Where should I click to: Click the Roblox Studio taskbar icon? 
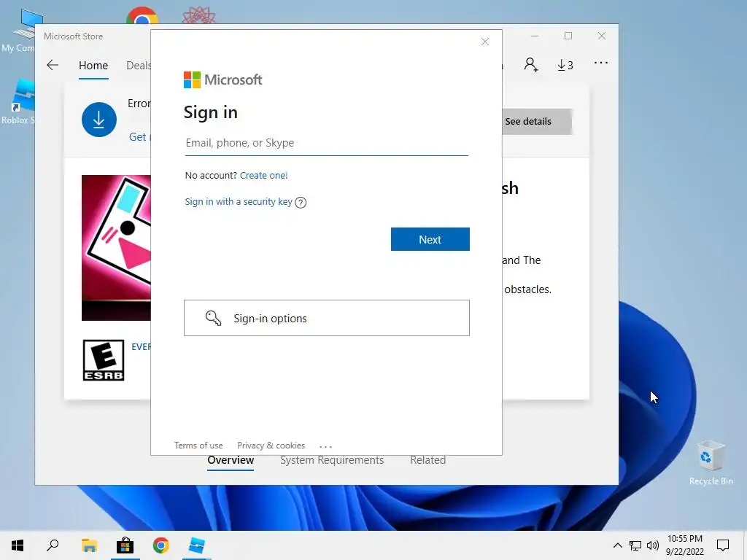coord(197,545)
